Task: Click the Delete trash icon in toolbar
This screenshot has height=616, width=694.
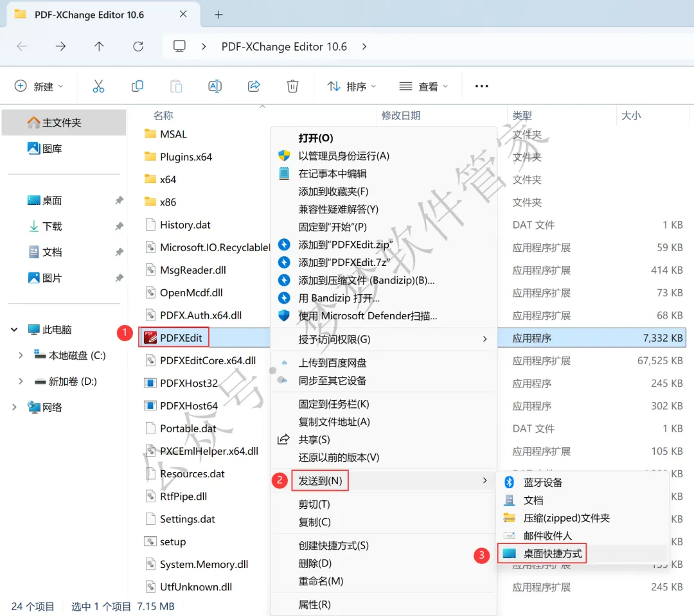Action: click(x=292, y=86)
